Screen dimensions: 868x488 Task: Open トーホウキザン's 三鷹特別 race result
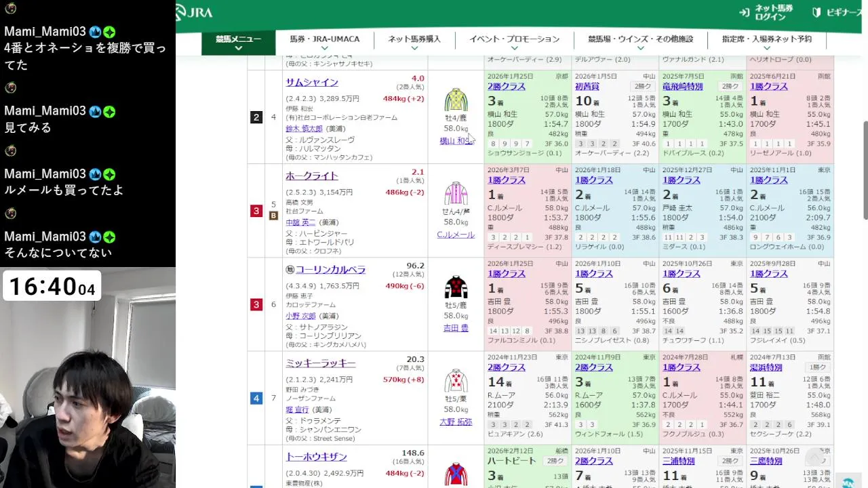coord(766,461)
